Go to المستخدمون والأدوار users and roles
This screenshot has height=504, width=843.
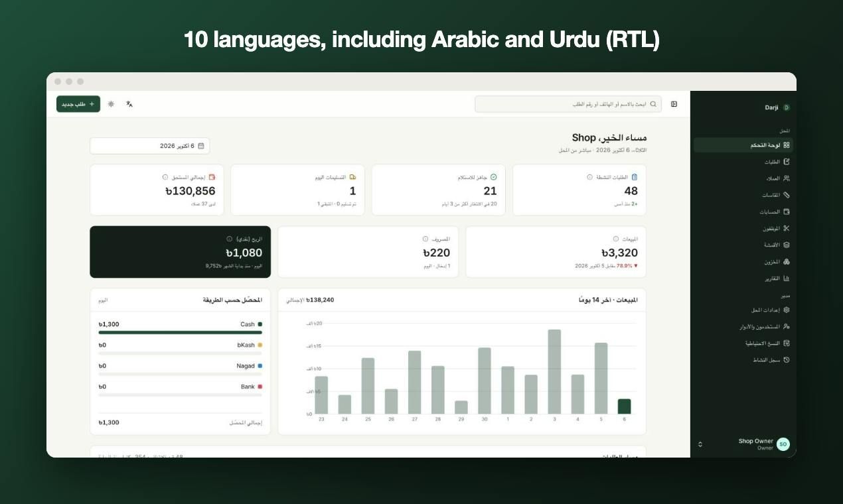tap(743, 327)
